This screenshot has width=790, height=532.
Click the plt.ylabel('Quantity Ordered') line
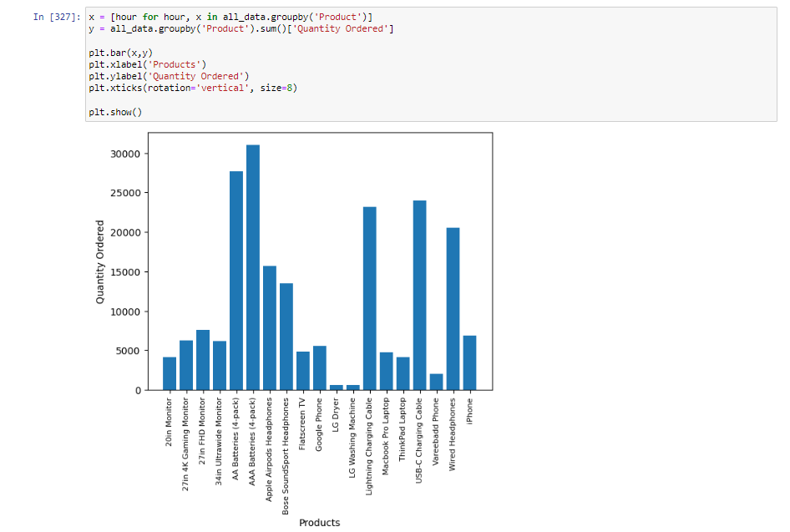coord(169,76)
